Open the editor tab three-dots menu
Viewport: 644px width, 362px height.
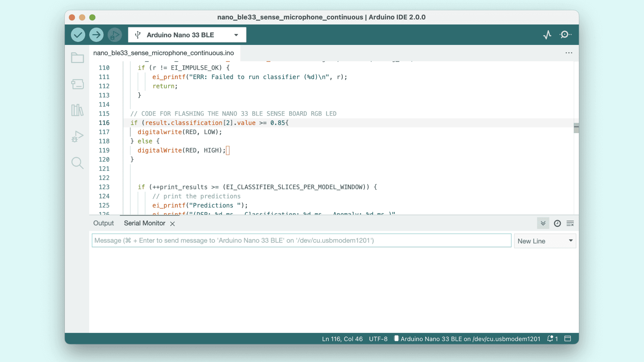569,53
